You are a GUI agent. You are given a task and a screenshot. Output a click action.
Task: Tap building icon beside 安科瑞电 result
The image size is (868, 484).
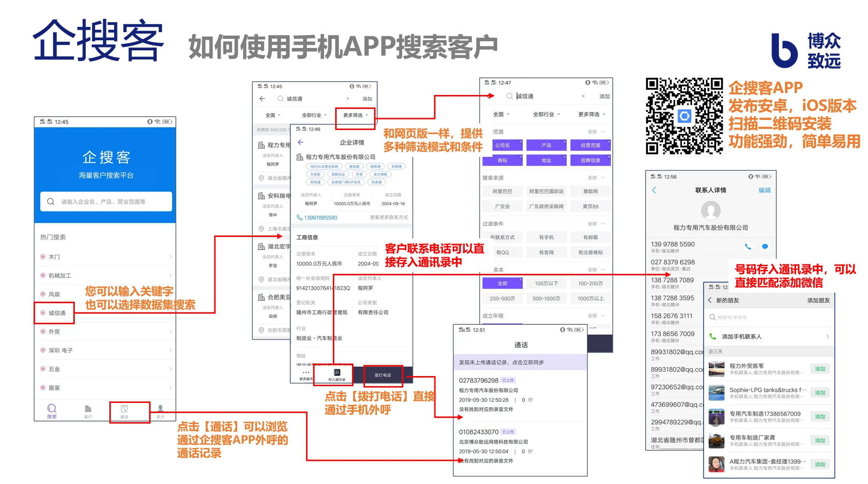(261, 196)
